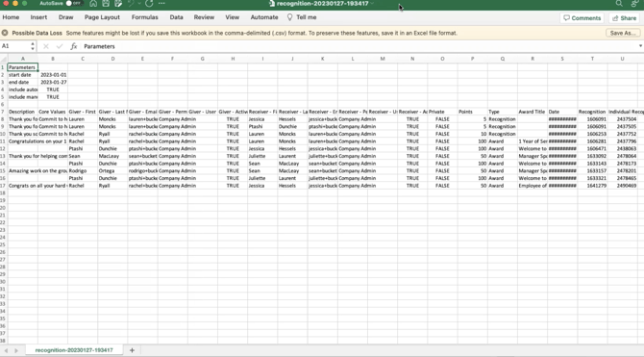Expand the formula bar with the arrow
Image resolution: width=644 pixels, height=357 pixels.
tap(640, 46)
